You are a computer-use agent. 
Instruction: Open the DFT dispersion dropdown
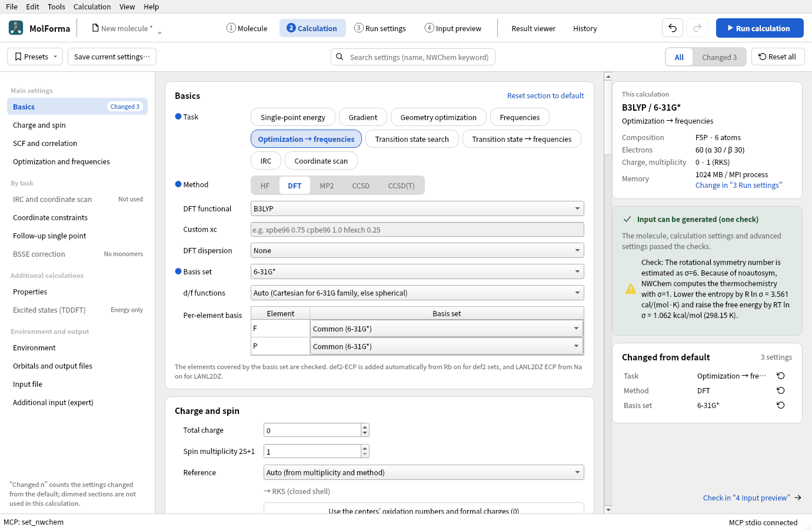point(417,250)
